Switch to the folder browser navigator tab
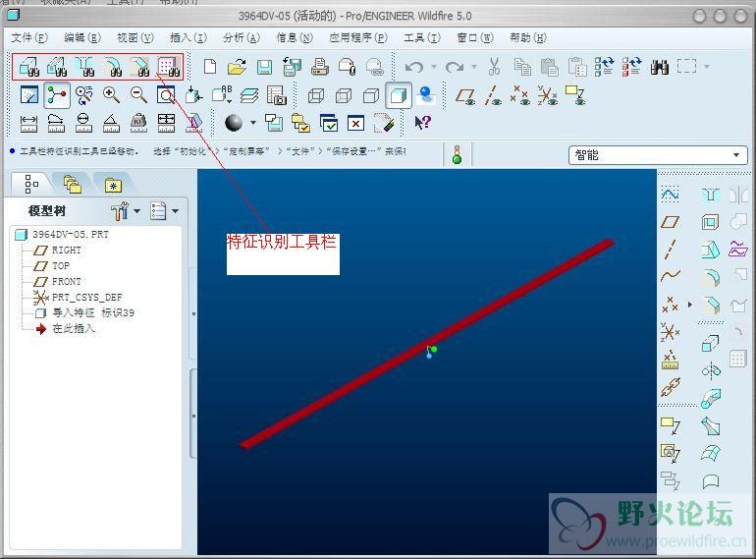 coord(73,184)
